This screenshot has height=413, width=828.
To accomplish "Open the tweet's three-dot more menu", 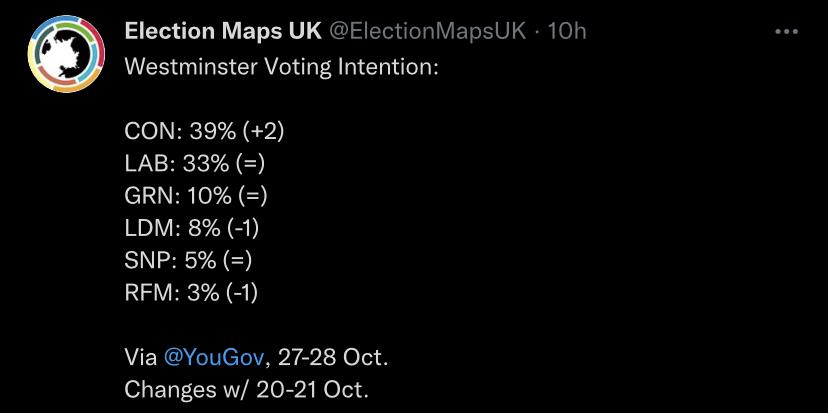I will (786, 32).
